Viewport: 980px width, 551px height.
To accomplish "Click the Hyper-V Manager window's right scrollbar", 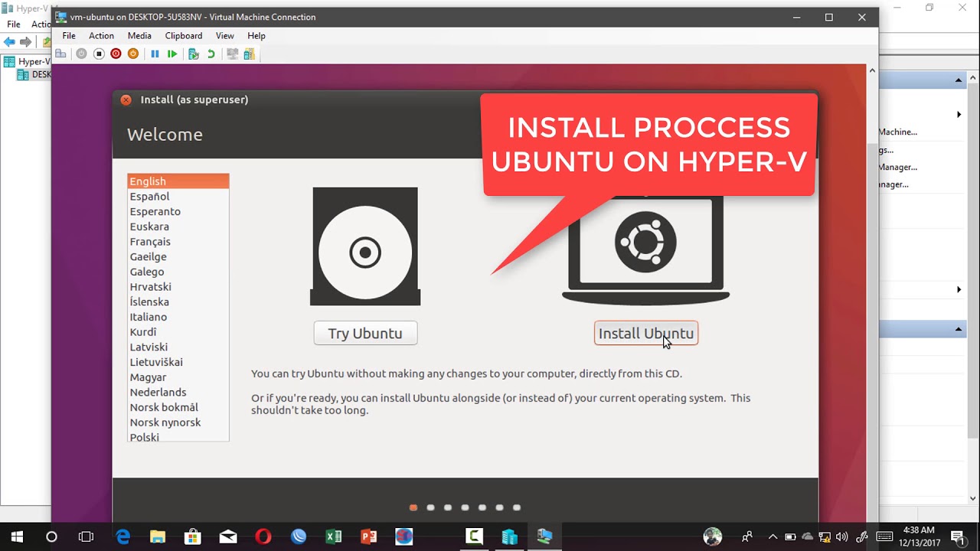I will pos(973,288).
